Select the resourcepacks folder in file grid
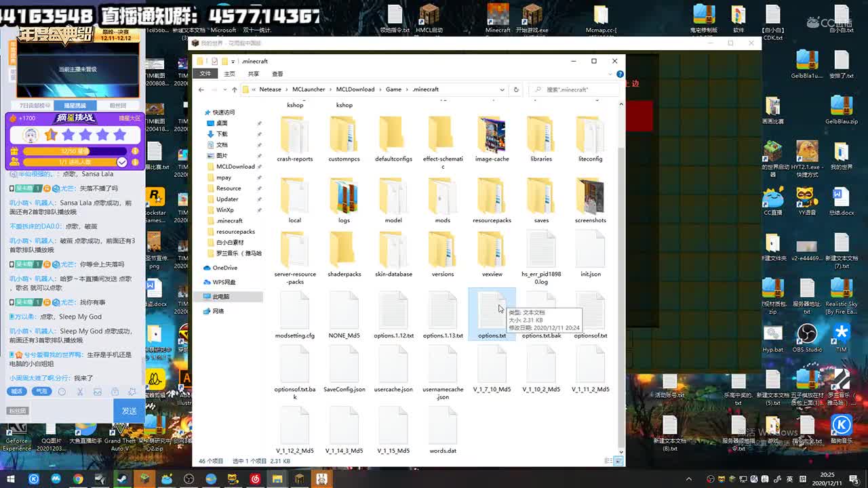The image size is (868, 488). coord(492,201)
